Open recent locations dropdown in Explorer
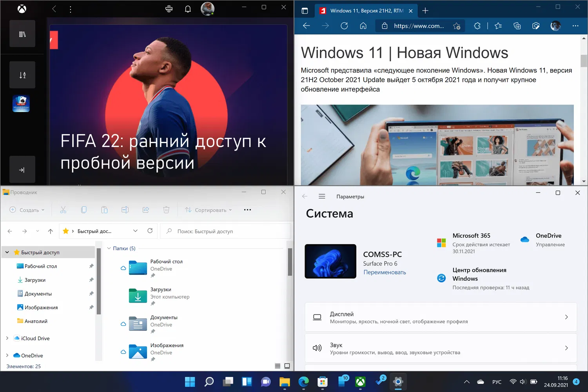Viewport: 588px width, 392px height. (x=38, y=231)
